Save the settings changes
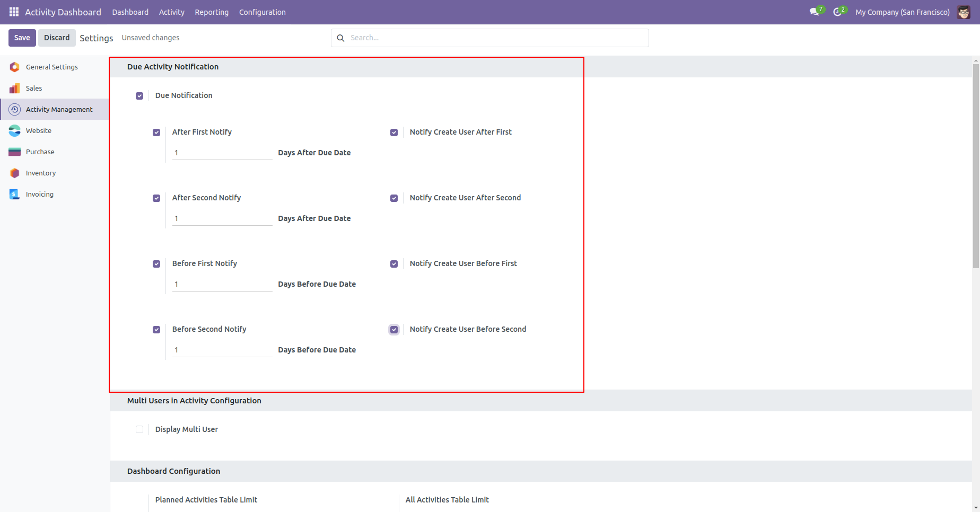Viewport: 980px width, 512px height. tap(22, 38)
